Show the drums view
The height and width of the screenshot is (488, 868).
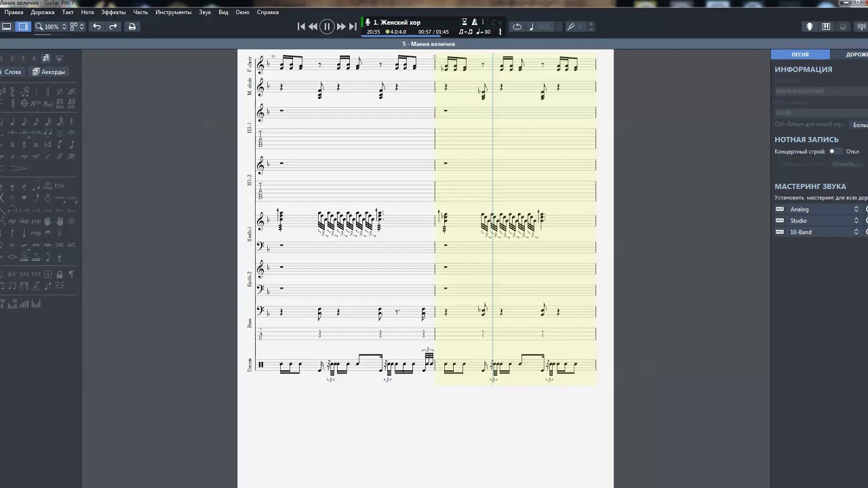pyautogui.click(x=843, y=26)
